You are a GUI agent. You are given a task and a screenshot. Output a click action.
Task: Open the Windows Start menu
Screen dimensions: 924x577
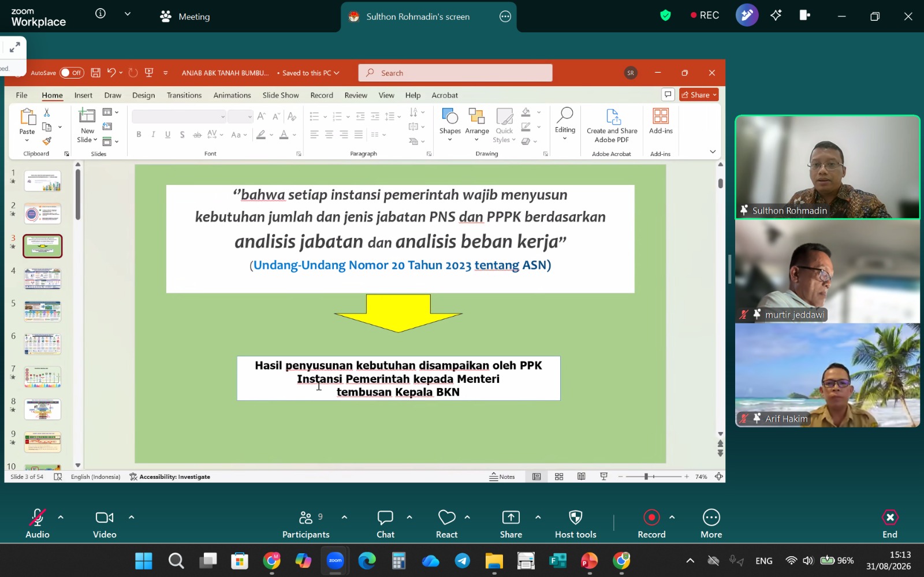click(144, 561)
